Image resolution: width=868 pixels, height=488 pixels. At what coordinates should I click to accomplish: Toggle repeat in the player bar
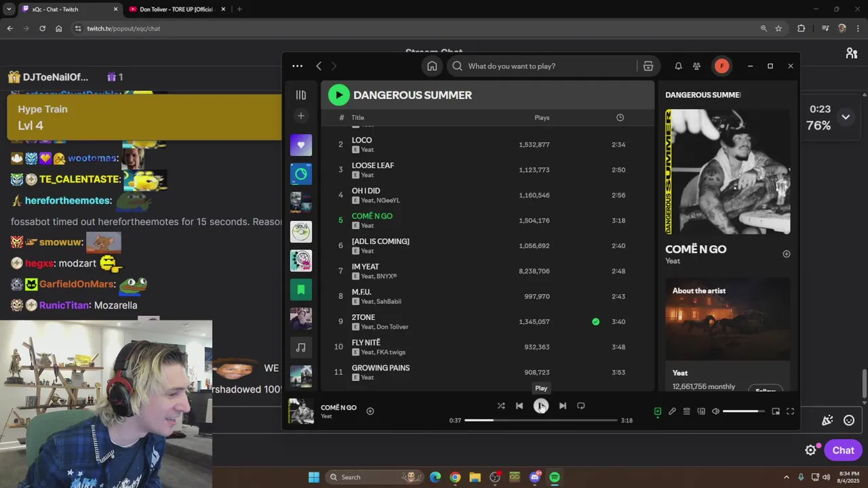click(580, 406)
